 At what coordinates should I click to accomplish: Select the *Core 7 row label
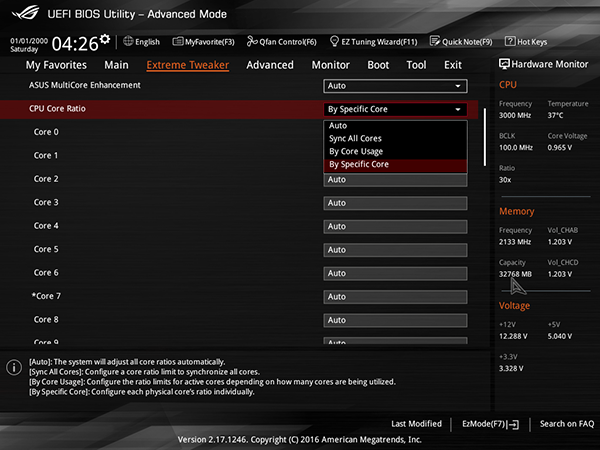coord(46,296)
